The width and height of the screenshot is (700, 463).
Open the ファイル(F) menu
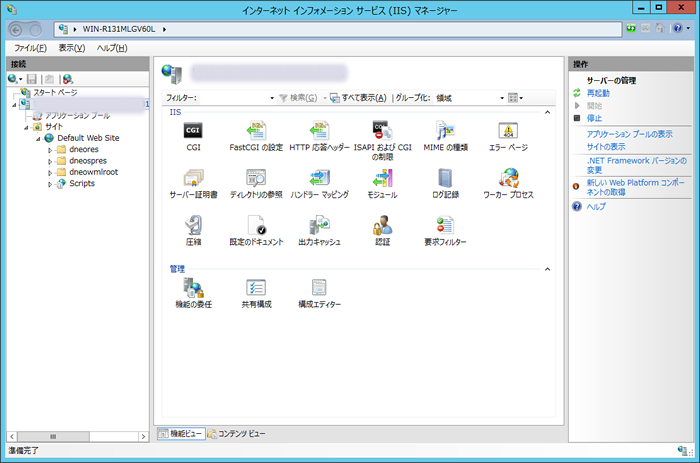coord(30,48)
